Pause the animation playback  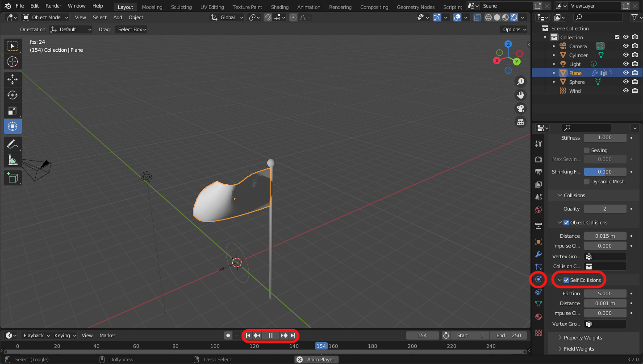point(271,335)
